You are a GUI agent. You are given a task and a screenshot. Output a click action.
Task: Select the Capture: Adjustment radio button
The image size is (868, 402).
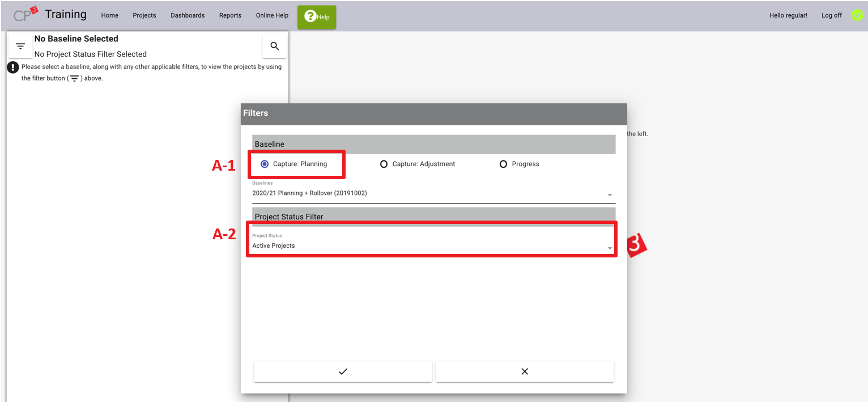(x=384, y=164)
